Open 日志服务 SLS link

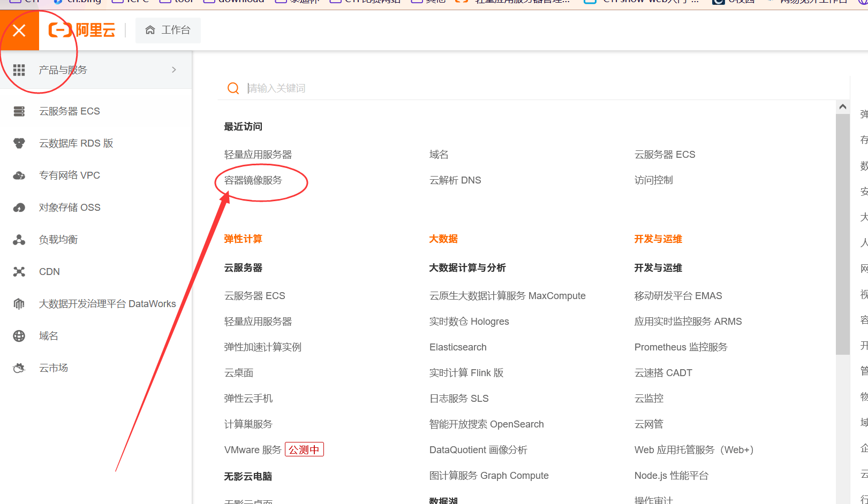[x=459, y=399]
